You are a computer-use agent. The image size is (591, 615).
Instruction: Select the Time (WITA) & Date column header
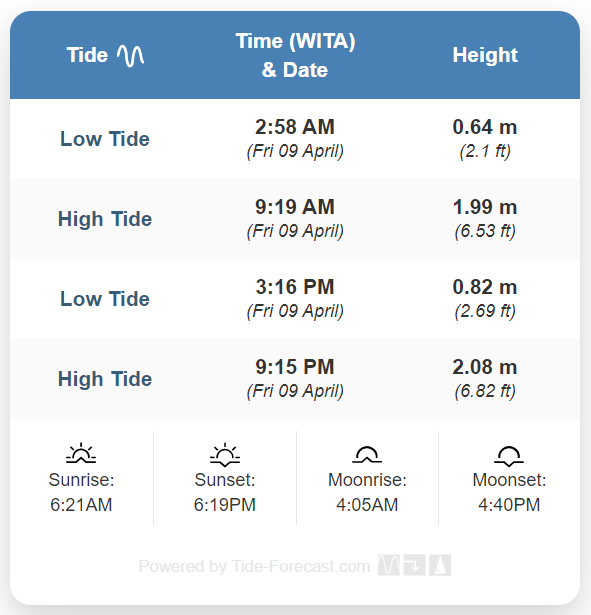coord(295,55)
